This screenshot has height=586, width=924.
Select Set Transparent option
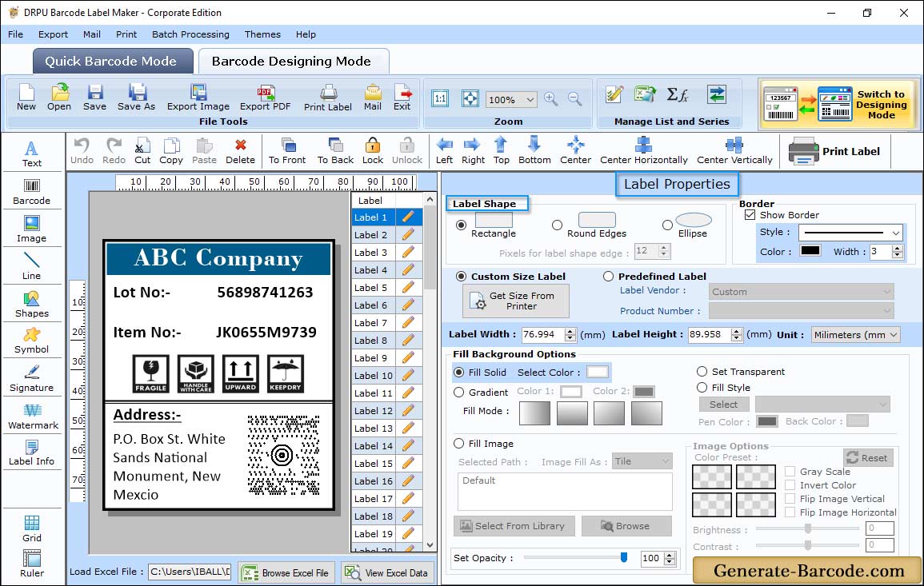702,372
